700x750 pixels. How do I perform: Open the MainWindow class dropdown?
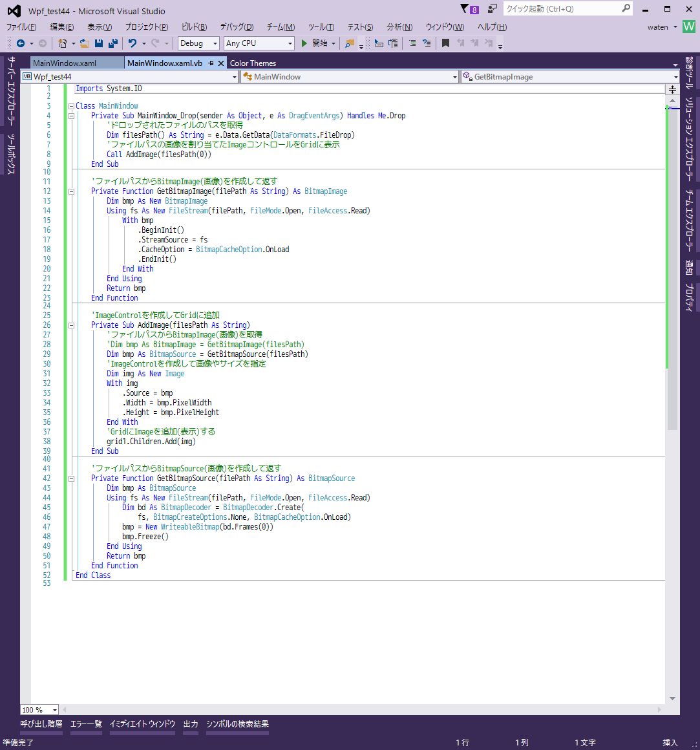click(x=350, y=76)
